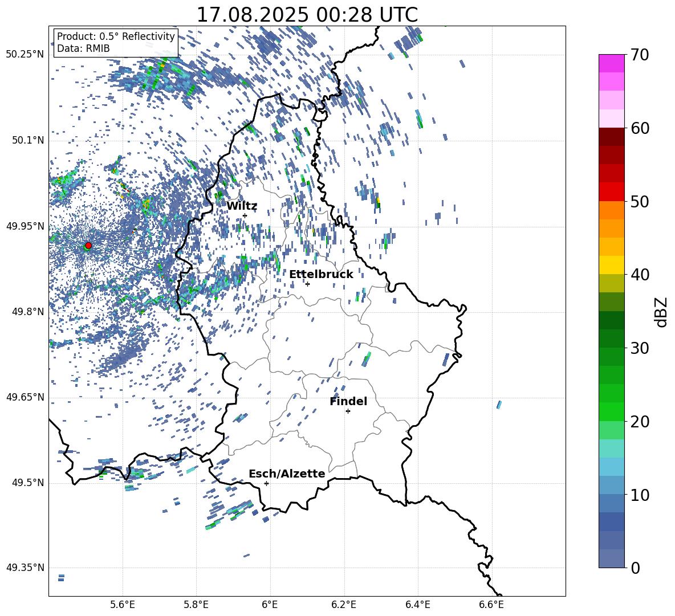The image size is (675, 616).
Task: Click the Esch/Alzette city label
Action: [x=287, y=474]
